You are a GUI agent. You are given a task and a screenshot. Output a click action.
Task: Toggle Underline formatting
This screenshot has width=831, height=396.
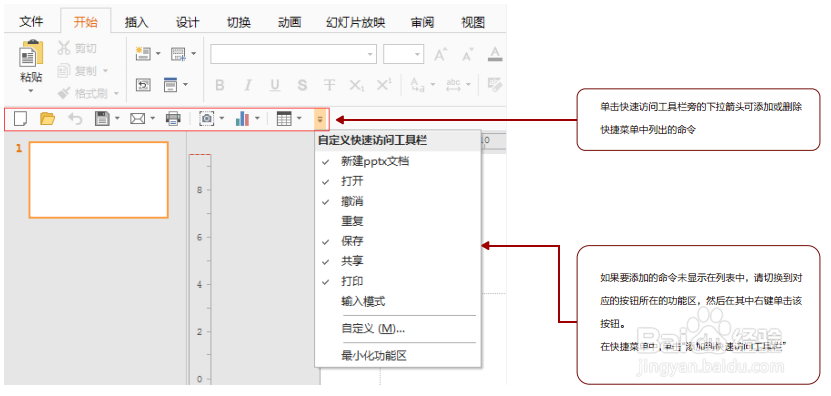click(275, 85)
